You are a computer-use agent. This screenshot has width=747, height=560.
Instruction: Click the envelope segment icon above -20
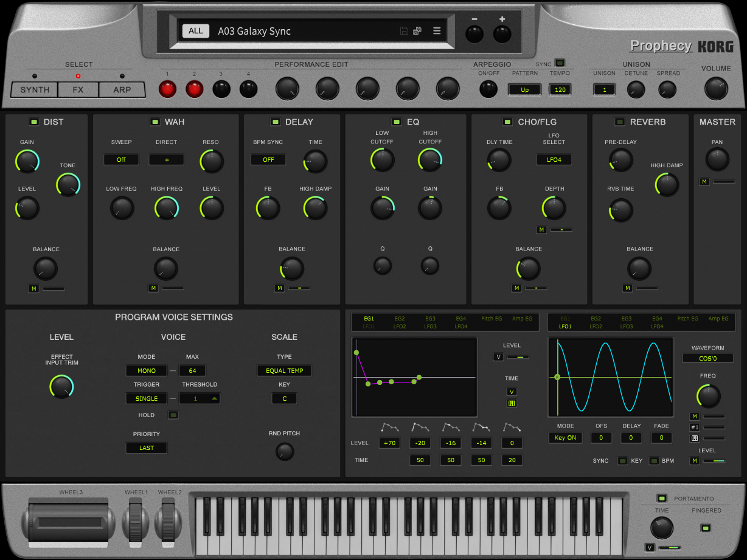pyautogui.click(x=420, y=427)
